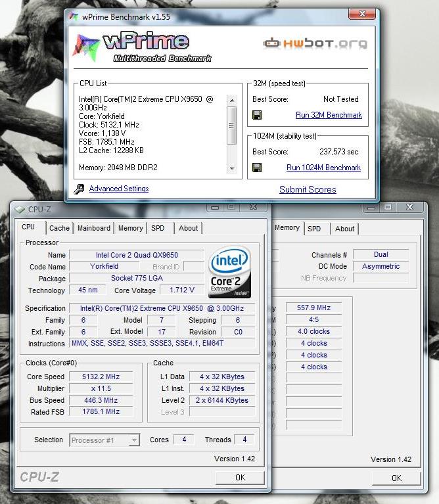Screen dimensions: 439x504
Task: Click the Package Socket 775 LGA field
Action: click(x=137, y=278)
